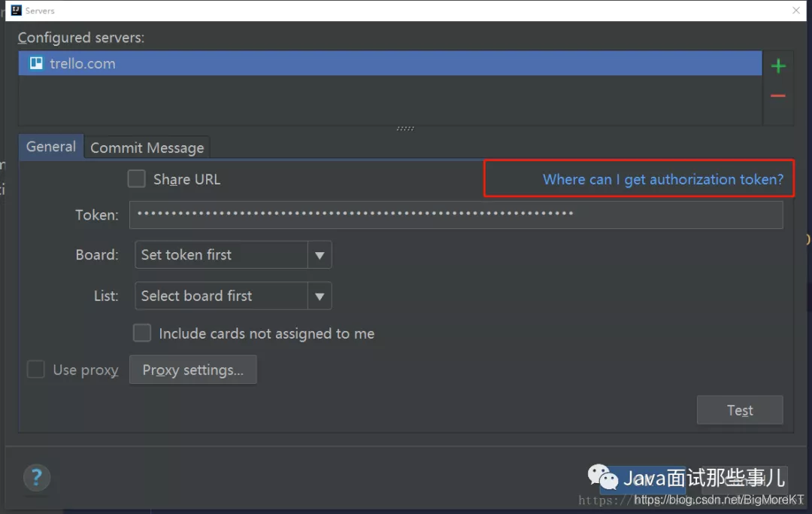Open the List combo box 'Select board first'
812x514 pixels.
[x=233, y=296]
